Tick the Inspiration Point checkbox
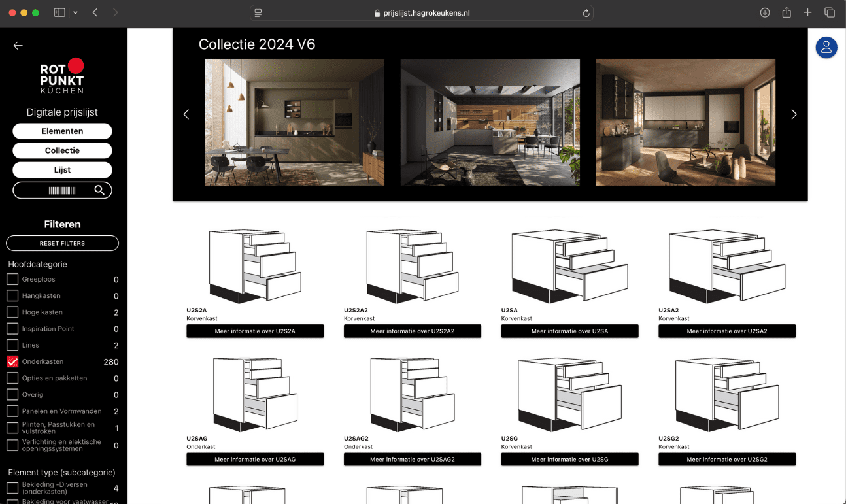The width and height of the screenshot is (846, 504). (12, 328)
